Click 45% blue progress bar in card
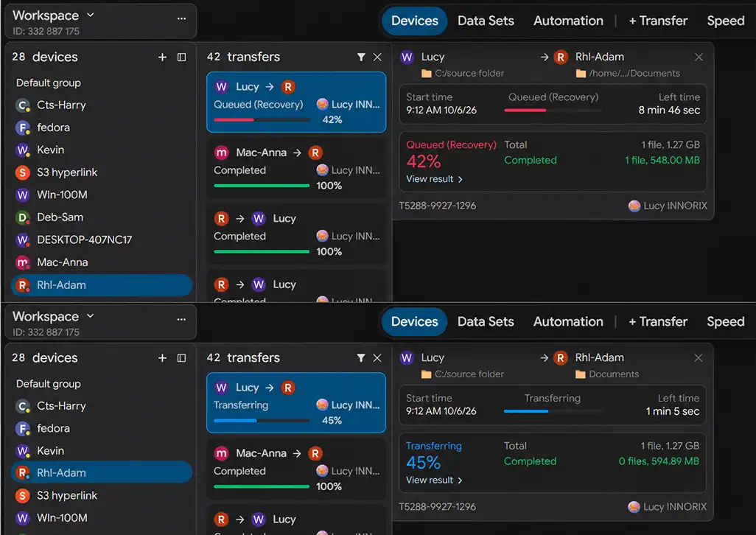 (262, 421)
